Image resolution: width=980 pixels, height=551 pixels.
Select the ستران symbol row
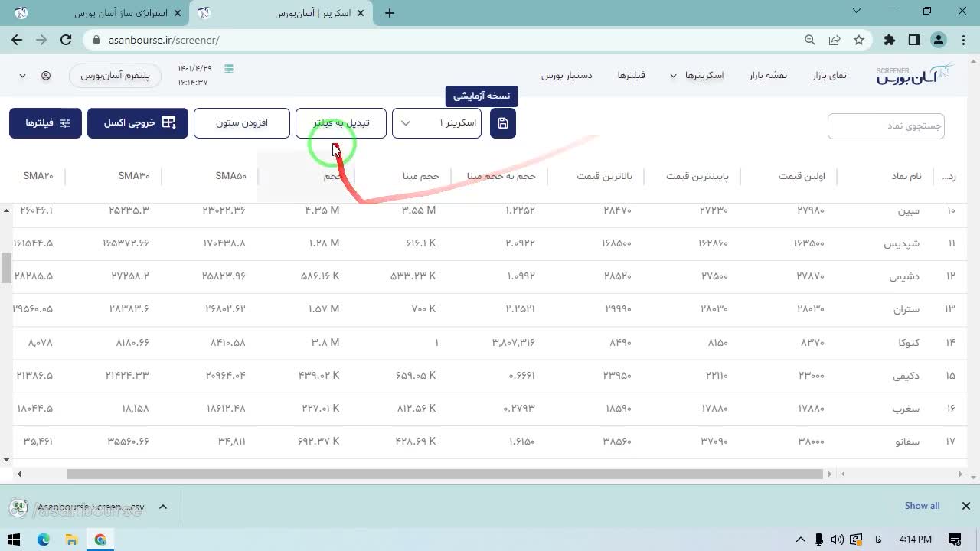pos(490,309)
